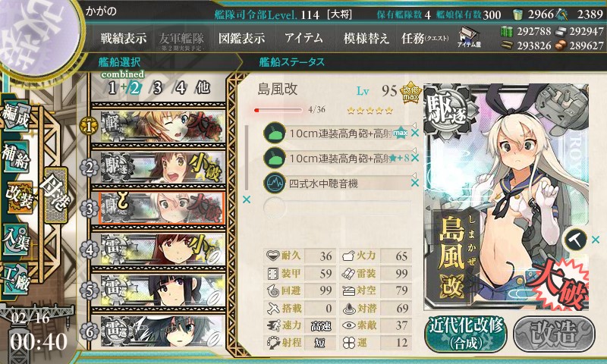Open the 他 other ships tab
The image size is (607, 364).
tap(203, 88)
